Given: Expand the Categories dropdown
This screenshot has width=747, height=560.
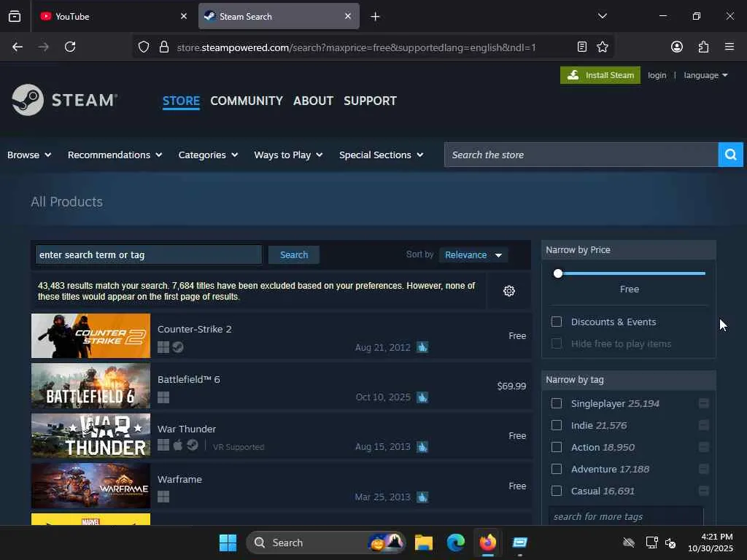Looking at the screenshot, I should (x=208, y=155).
